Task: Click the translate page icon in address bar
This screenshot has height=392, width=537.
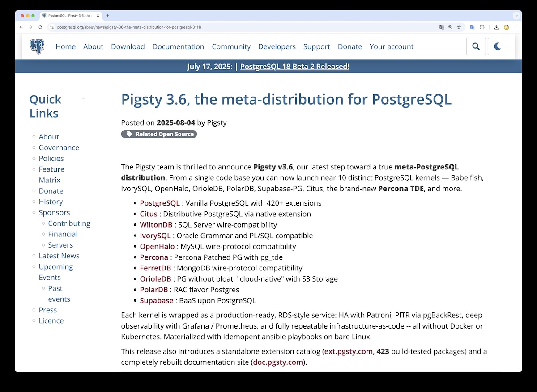Action: coord(442,27)
